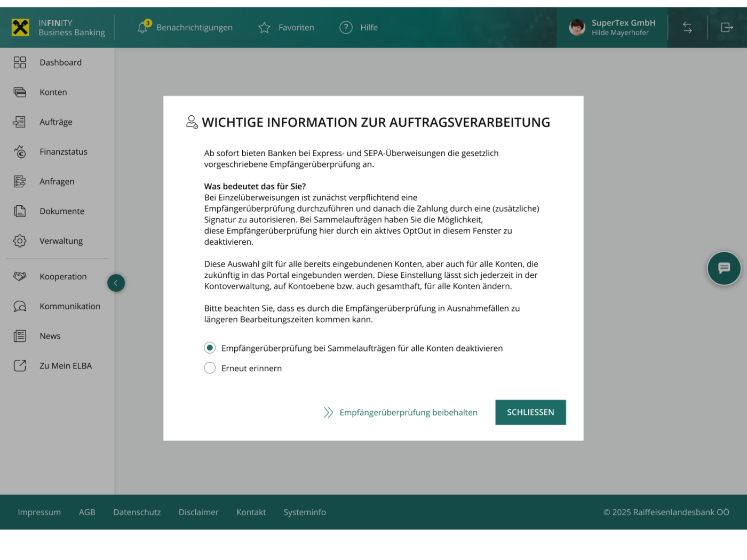Click 'Empfängerüberprüfung beibehalten' link
This screenshot has width=747, height=560.
408,412
